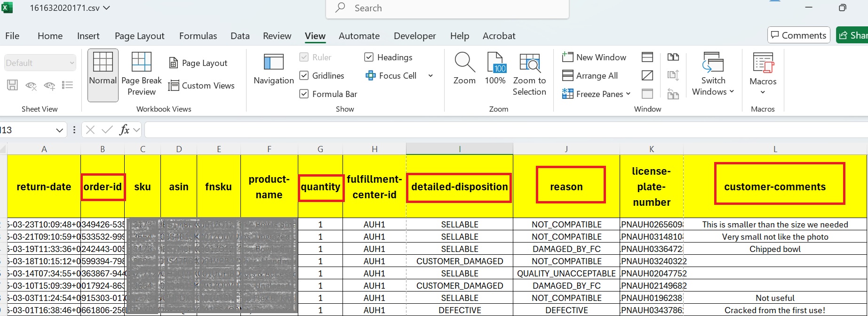The image size is (868, 316).
Task: Switch to the Formulas tab
Action: [x=198, y=36]
